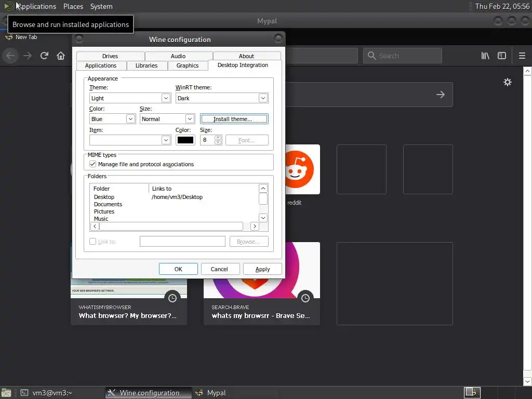
Task: Open the Item dropdown
Action: [130, 140]
